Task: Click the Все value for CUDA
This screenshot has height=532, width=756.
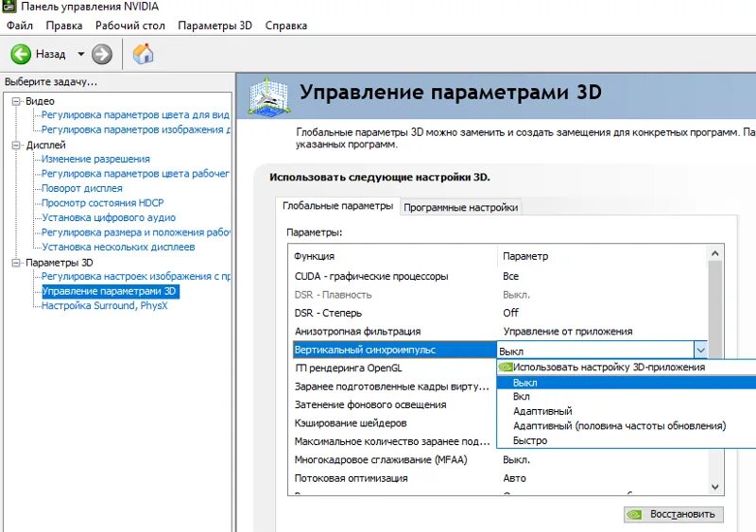Action: click(x=511, y=276)
